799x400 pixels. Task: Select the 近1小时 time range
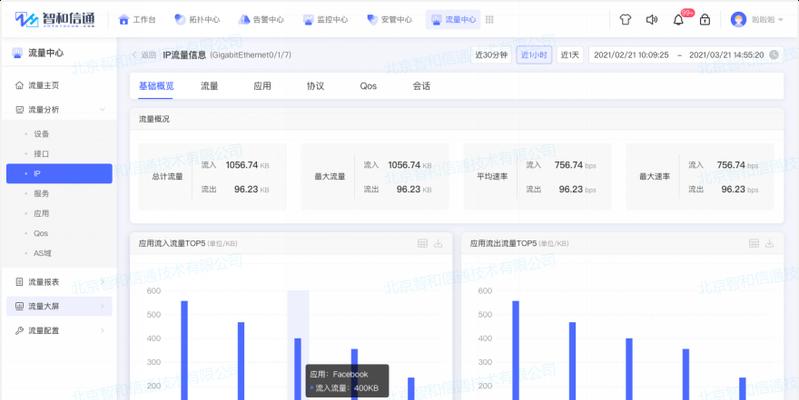(x=534, y=55)
